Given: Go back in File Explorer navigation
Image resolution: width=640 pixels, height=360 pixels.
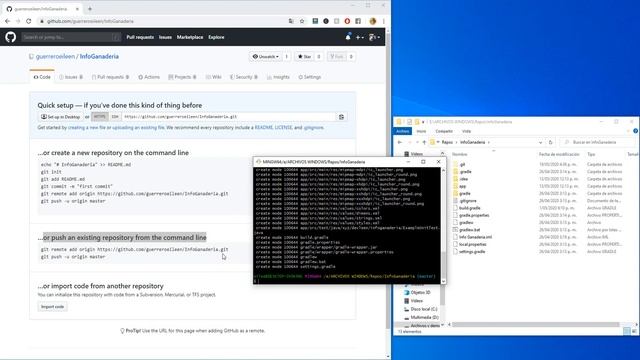Looking at the screenshot, I should (400, 142).
